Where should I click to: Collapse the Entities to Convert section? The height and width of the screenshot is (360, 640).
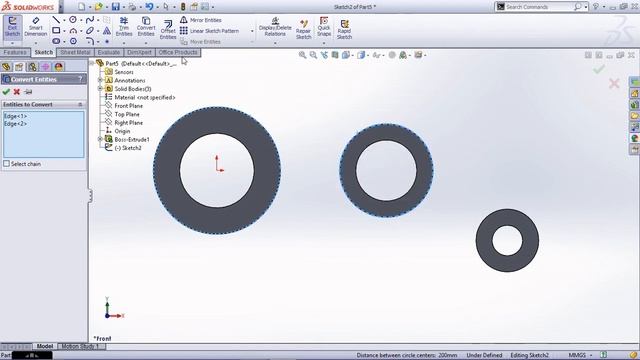click(80, 104)
